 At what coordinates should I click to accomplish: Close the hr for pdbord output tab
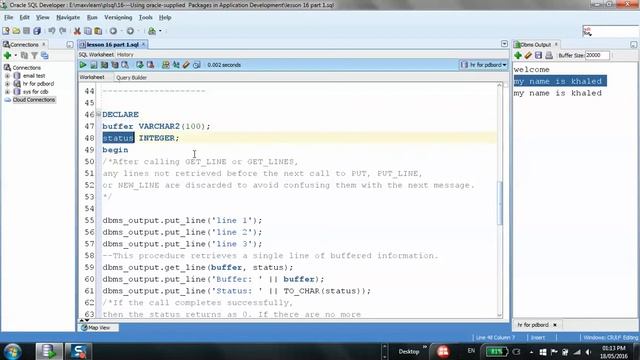[555, 325]
